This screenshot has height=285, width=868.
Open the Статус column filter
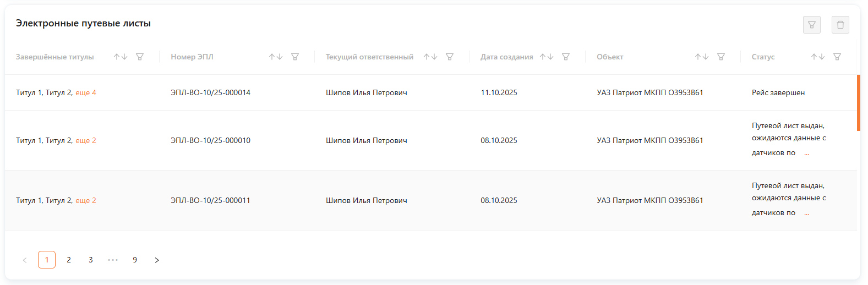(837, 57)
